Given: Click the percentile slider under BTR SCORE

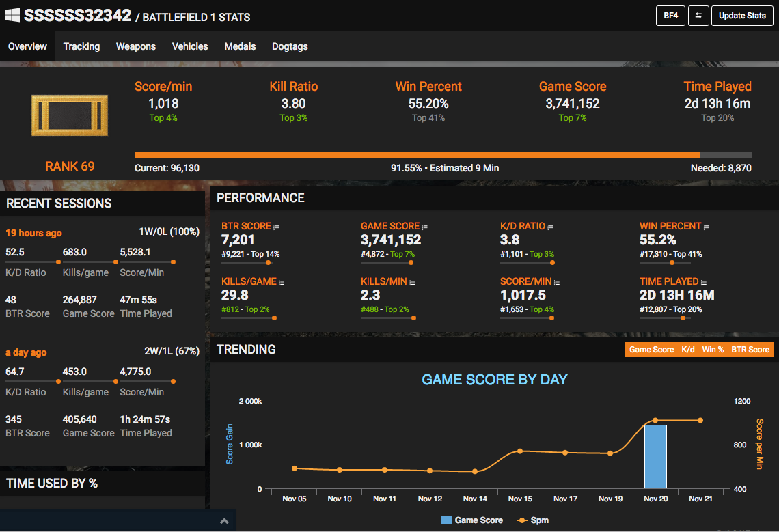Looking at the screenshot, I should click(247, 262).
